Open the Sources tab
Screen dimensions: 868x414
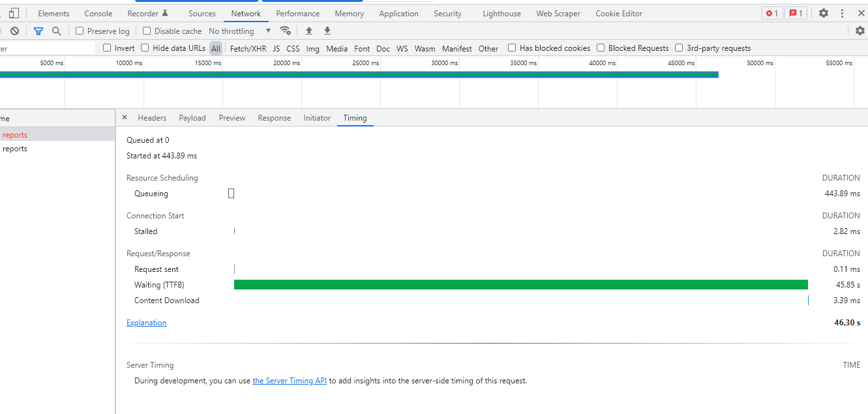[202, 13]
